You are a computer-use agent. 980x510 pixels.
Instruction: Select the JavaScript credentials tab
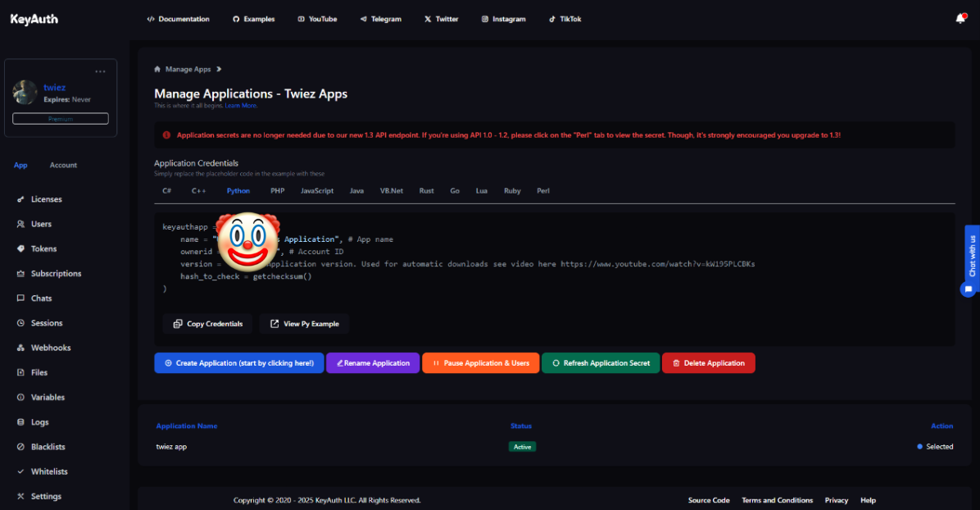click(317, 191)
